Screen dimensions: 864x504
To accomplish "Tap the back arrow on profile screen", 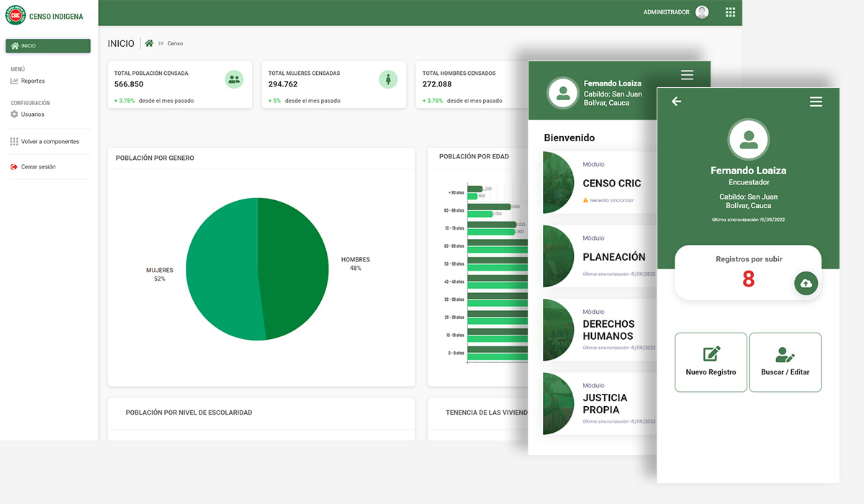I will tap(676, 102).
